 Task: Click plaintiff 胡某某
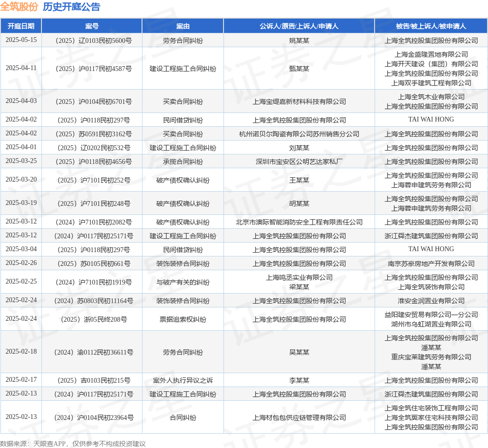(x=299, y=204)
